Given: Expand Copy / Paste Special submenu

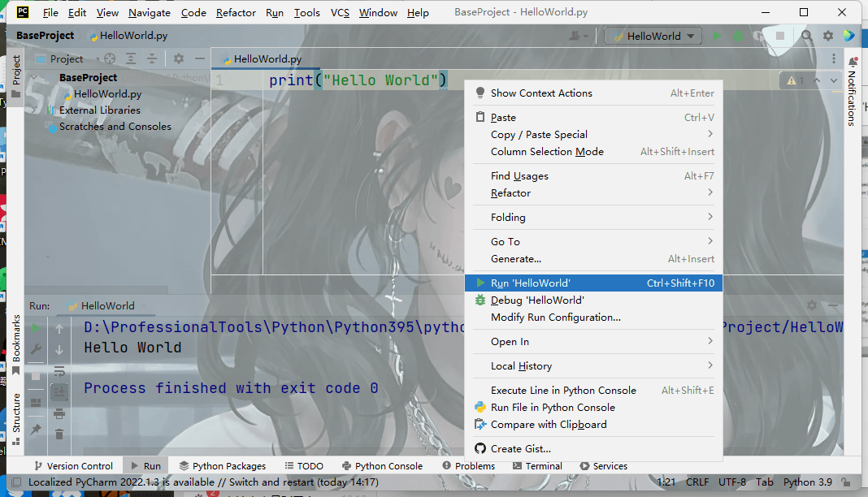Looking at the screenshot, I should [593, 134].
